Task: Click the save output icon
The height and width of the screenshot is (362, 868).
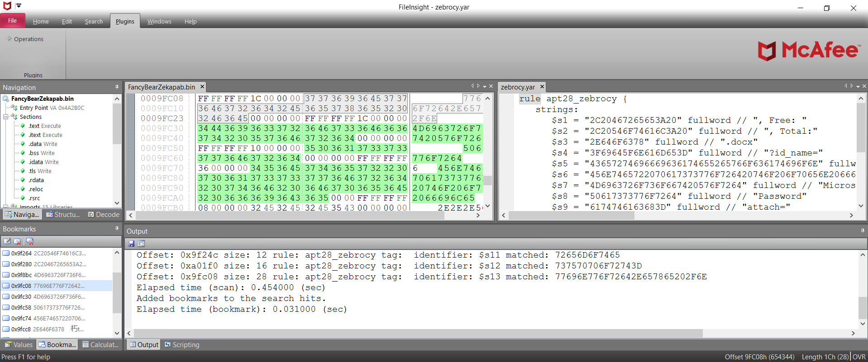Action: [131, 243]
